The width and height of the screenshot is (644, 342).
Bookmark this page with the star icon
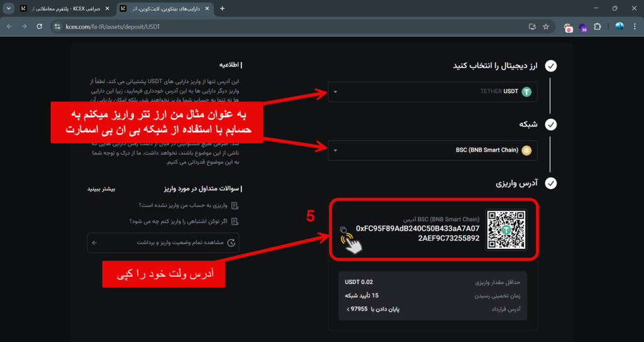tap(546, 26)
